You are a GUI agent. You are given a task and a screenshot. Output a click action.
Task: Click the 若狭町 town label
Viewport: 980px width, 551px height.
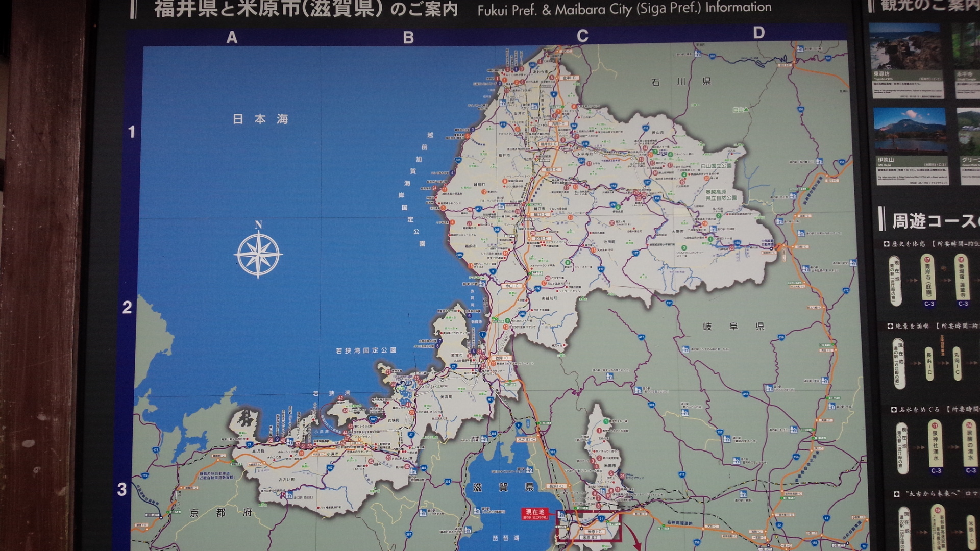pyautogui.click(x=394, y=420)
